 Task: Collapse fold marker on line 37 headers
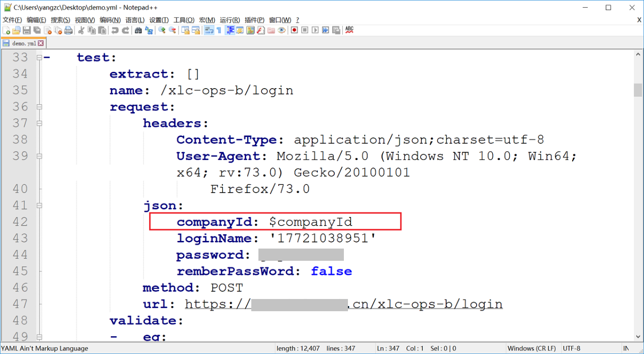tap(39, 123)
